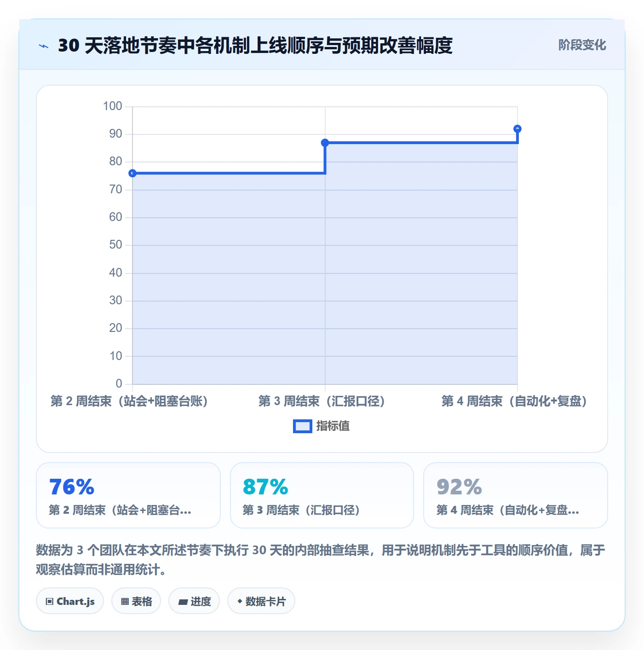The height and width of the screenshot is (650, 644).
Task: Click the footnote paragraph starting 数据为 3 个团队
Action: (321, 560)
